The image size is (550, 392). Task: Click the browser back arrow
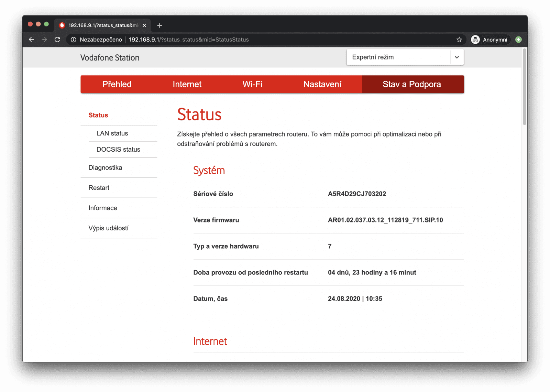point(31,40)
